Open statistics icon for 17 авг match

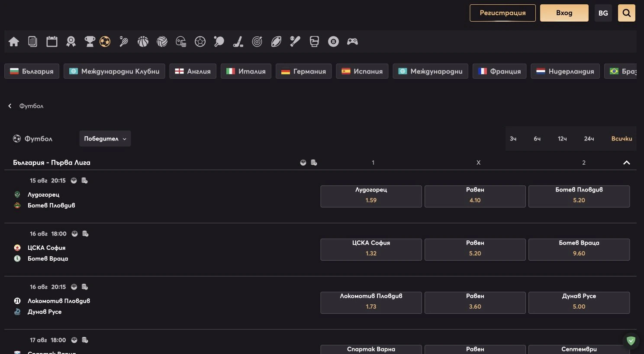click(74, 340)
